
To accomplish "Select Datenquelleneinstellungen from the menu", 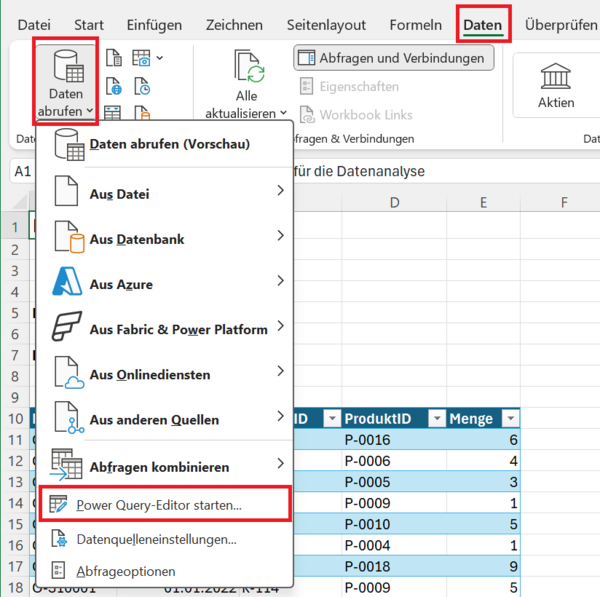I will click(156, 539).
